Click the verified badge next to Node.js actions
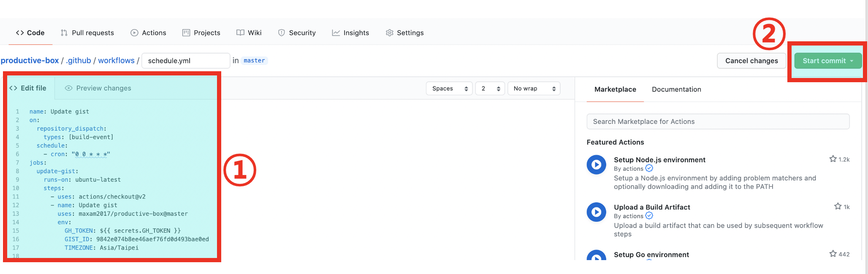868x274 pixels. [x=649, y=168]
